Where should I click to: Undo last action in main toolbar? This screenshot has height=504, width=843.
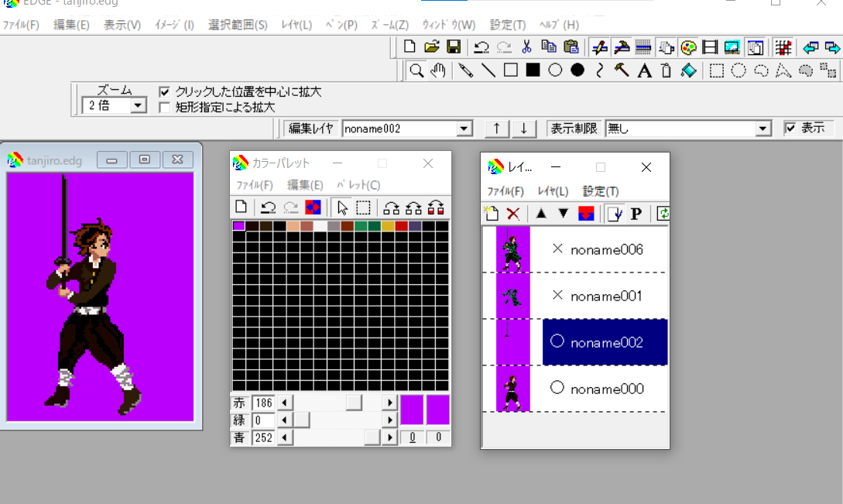tap(481, 47)
